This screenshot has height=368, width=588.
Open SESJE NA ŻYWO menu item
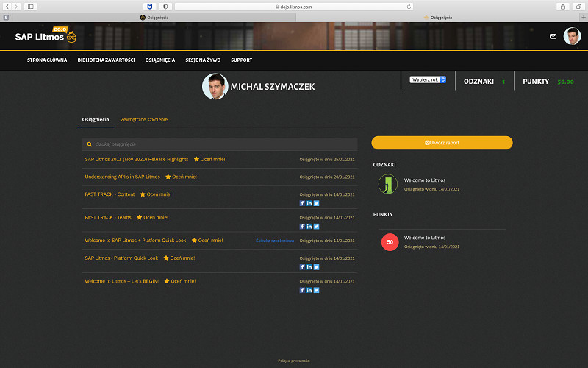click(203, 60)
